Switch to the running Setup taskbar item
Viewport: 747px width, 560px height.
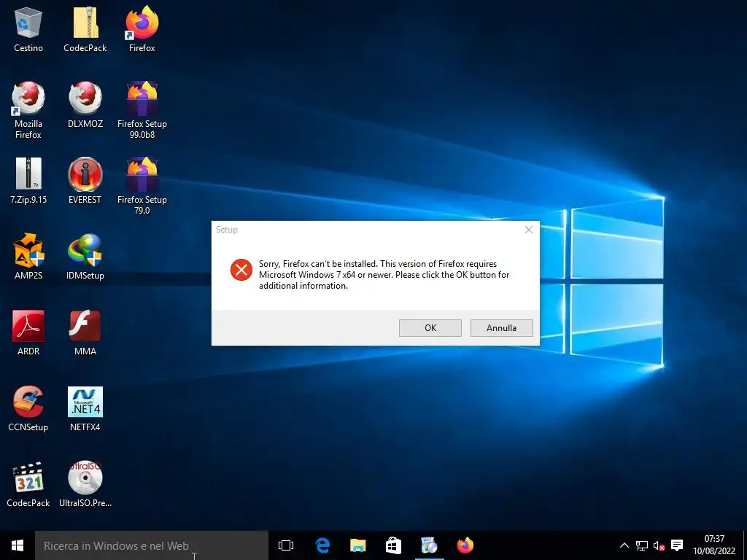pos(429,545)
